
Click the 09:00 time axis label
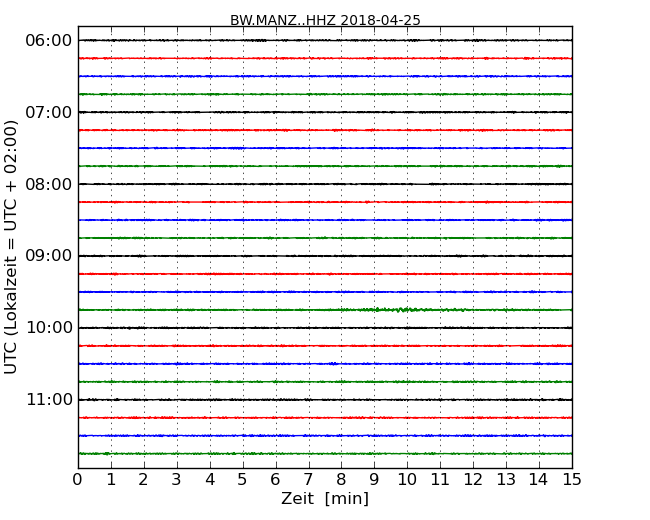coord(49,256)
